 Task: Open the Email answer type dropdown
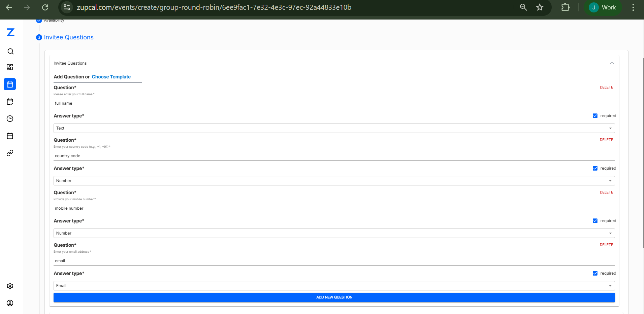[334, 286]
